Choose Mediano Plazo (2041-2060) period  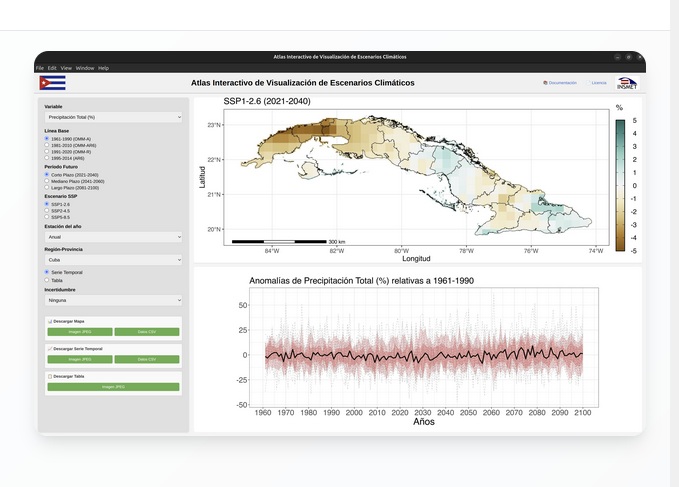click(46, 181)
